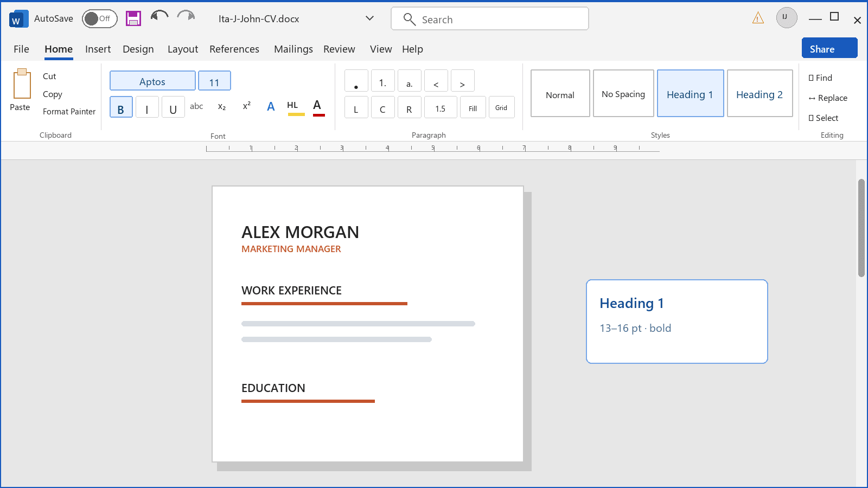Insert a bulleted list
This screenshot has height=488, width=868.
356,81
